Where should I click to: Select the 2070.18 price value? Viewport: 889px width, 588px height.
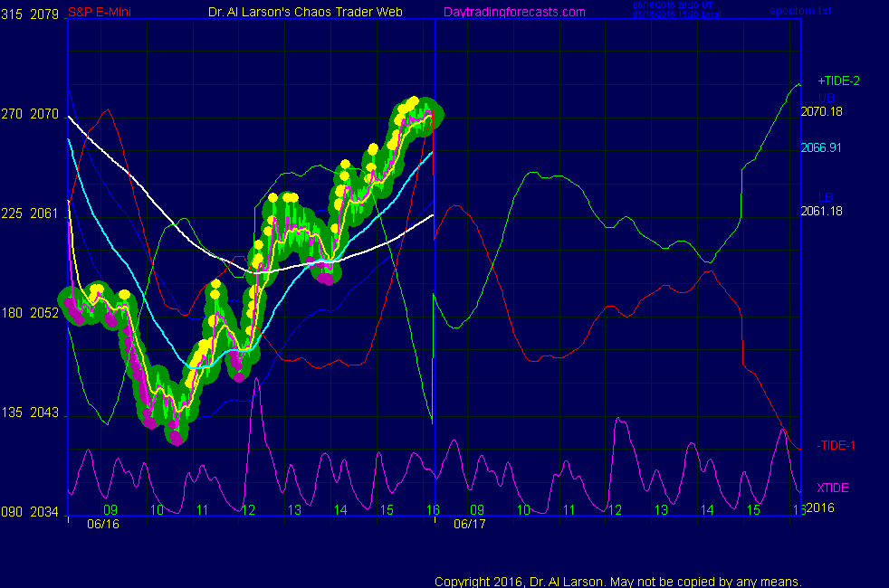(x=821, y=111)
